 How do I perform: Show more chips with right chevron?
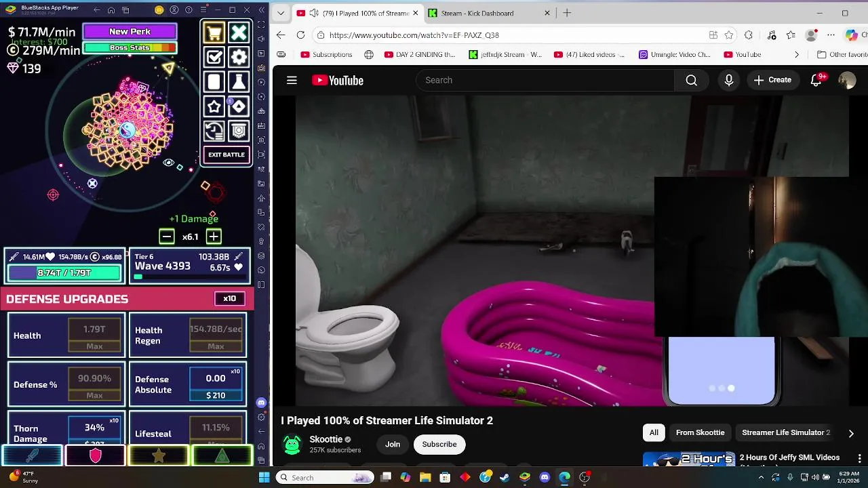coord(851,433)
